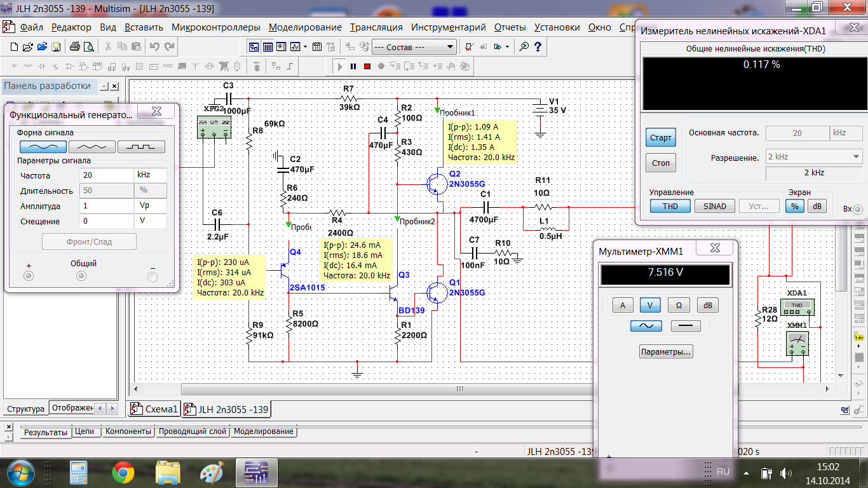Screen dimensions: 868x488
Task: Select sine waveform in function generator
Action: pyautogui.click(x=43, y=146)
